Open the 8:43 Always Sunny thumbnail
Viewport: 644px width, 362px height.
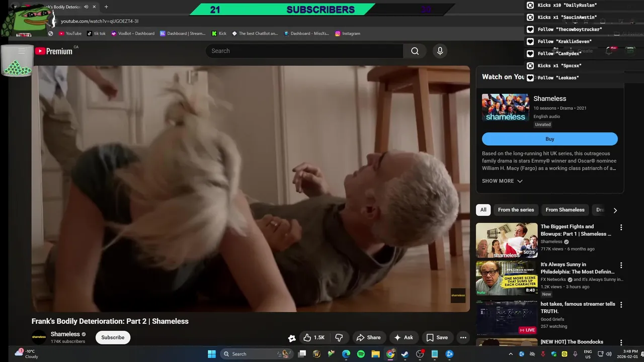(x=507, y=278)
